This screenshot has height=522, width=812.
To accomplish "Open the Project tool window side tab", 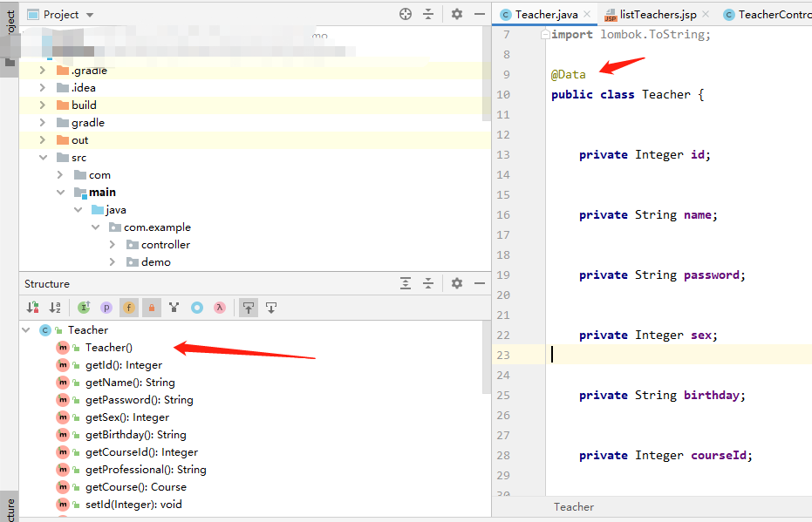I will (10, 39).
